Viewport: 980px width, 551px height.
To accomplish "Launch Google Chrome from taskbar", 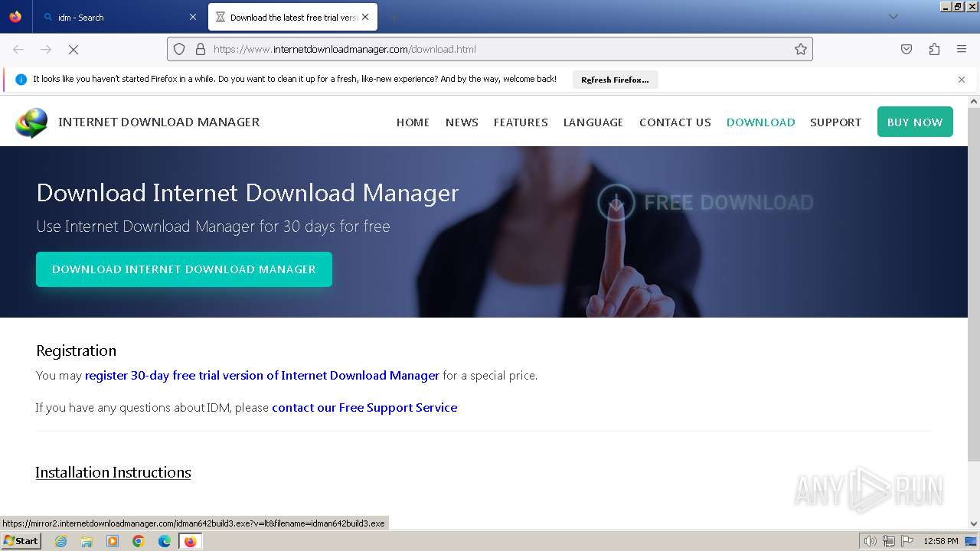I will point(139,541).
